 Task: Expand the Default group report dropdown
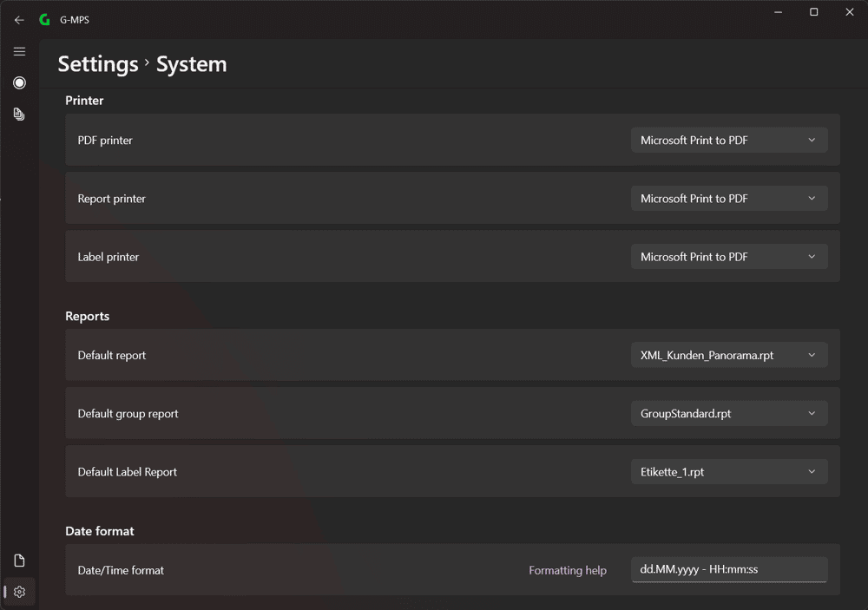pyautogui.click(x=729, y=414)
